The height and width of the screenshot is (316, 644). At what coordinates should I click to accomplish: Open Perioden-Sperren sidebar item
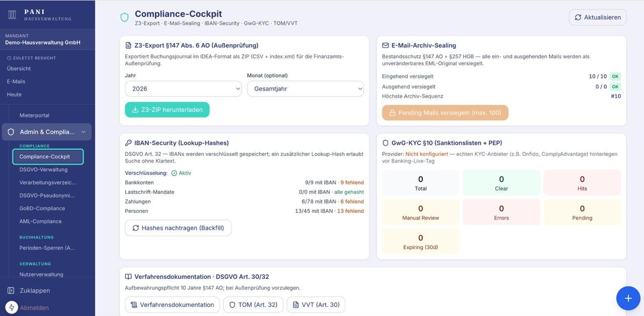click(47, 248)
